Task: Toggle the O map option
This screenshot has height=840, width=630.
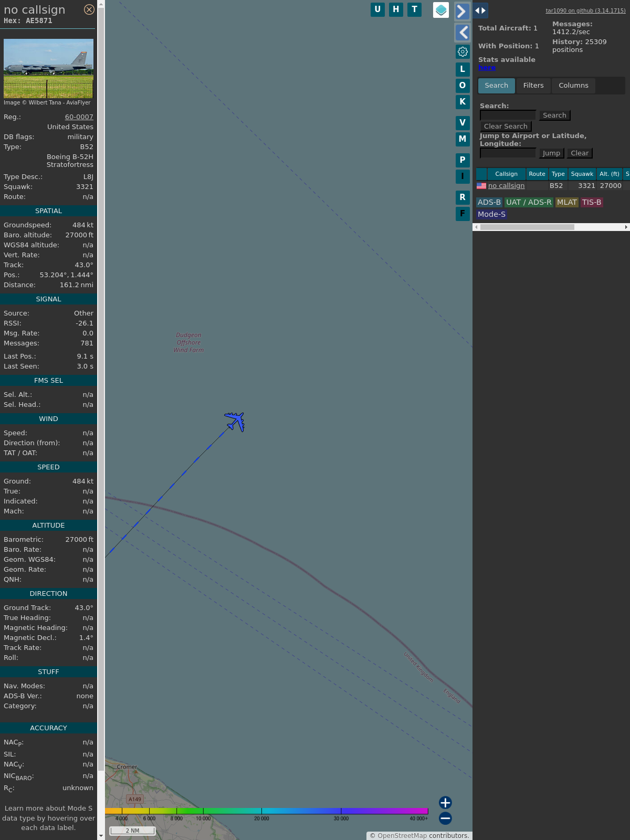Action: [463, 86]
